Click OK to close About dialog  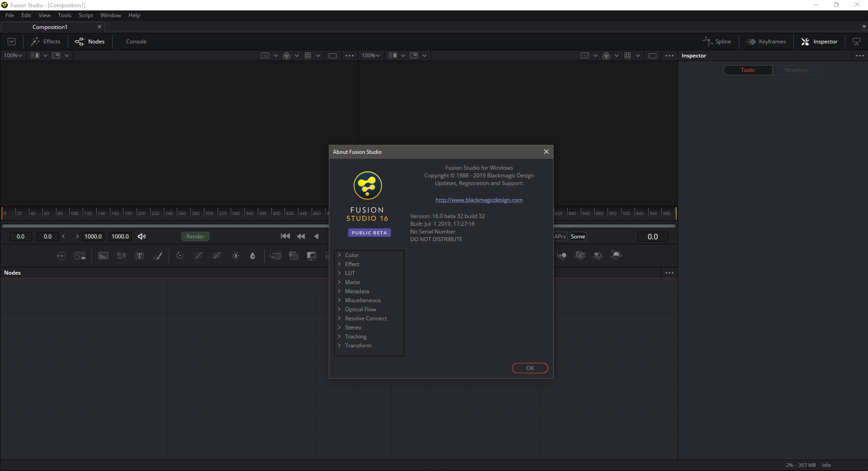point(530,368)
